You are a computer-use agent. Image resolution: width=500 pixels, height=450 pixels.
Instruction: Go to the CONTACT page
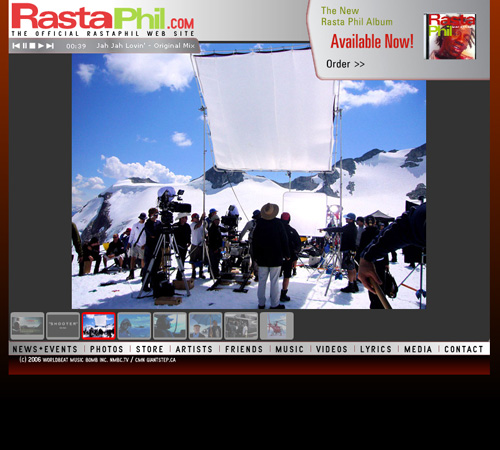[x=464, y=349]
